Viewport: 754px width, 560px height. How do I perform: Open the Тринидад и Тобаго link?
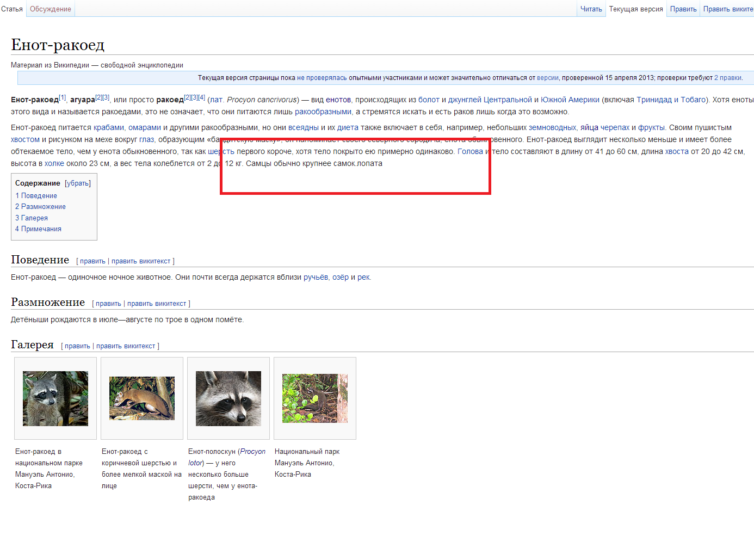pyautogui.click(x=671, y=100)
